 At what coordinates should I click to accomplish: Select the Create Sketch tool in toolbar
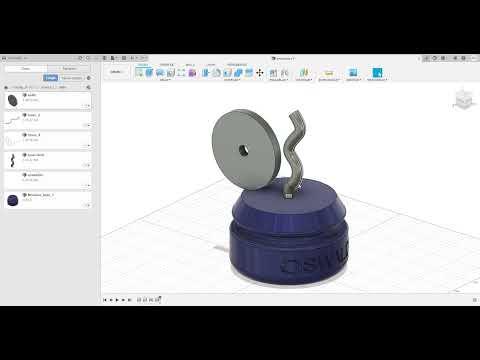pos(139,72)
